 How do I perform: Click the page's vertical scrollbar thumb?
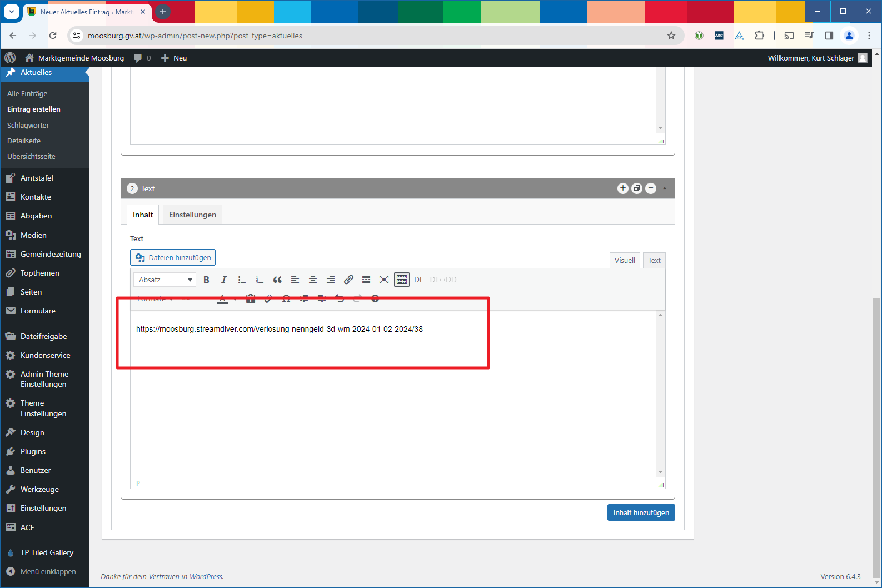[877, 433]
